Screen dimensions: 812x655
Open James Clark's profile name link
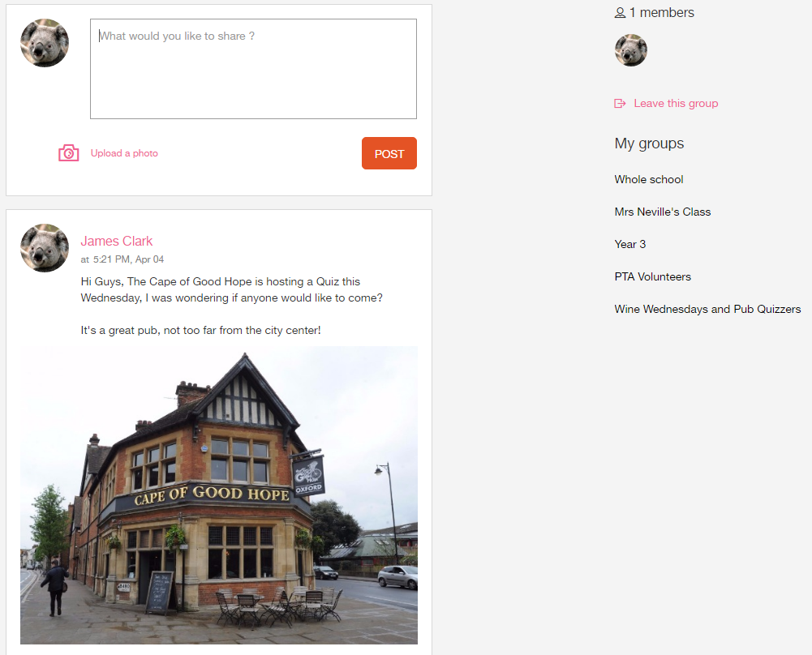(x=117, y=241)
